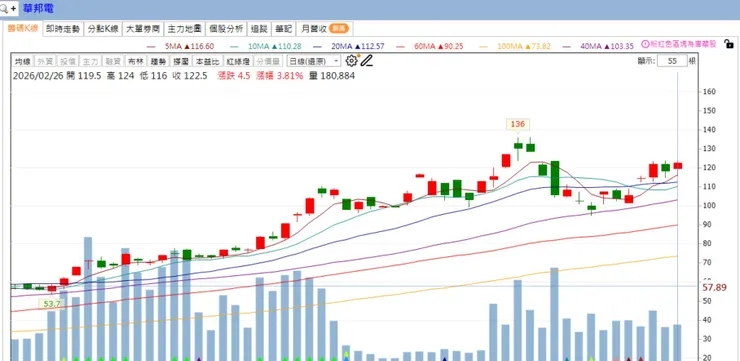Click the orange badge on 月營收 tab
Screen dimensions: 740x361
[x=339, y=29]
